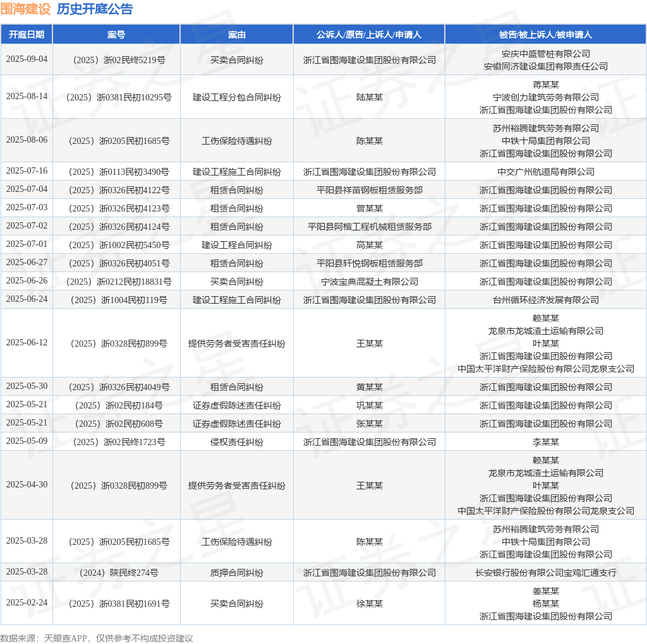Click the 数据来源 天眼查APP footer note
The width and height of the screenshot is (647, 644).
click(x=97, y=638)
